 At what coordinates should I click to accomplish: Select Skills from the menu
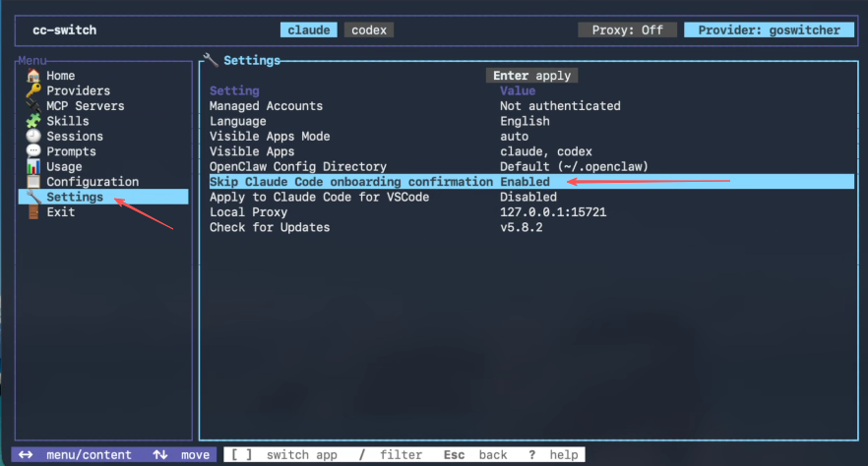pyautogui.click(x=68, y=121)
